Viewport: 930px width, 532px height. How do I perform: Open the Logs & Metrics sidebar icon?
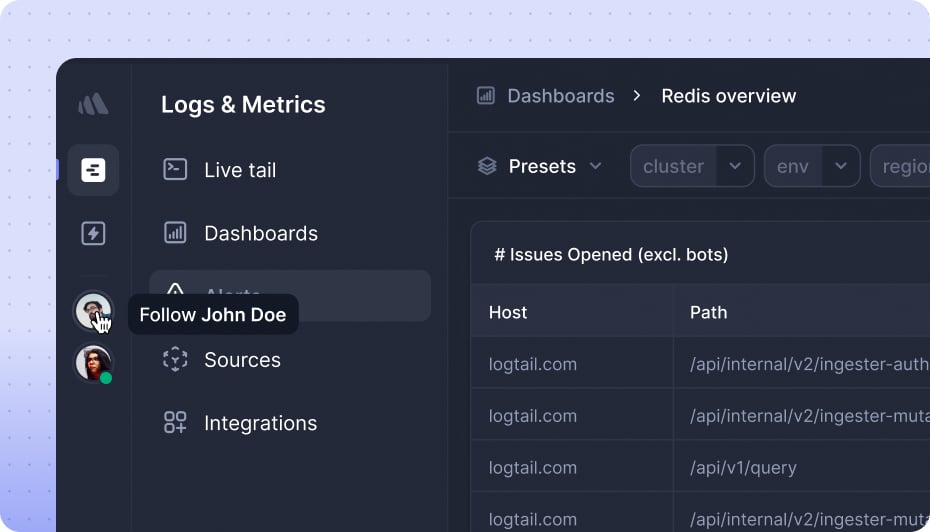93,170
